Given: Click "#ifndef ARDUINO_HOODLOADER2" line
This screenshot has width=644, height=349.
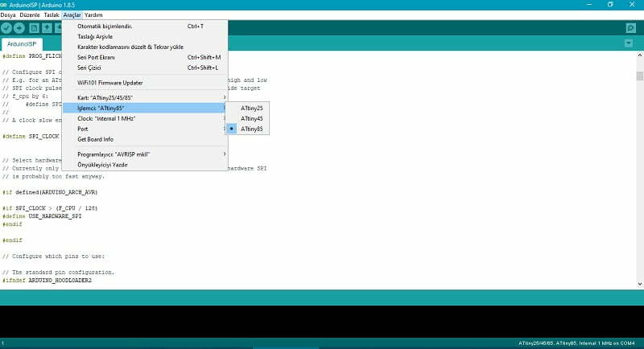Looking at the screenshot, I should tap(47, 281).
